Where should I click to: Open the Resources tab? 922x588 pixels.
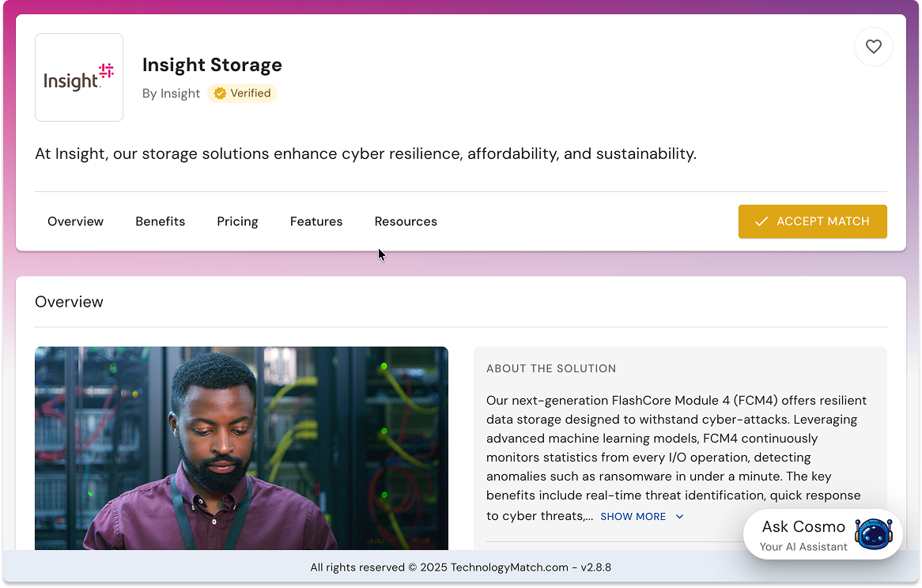406,221
